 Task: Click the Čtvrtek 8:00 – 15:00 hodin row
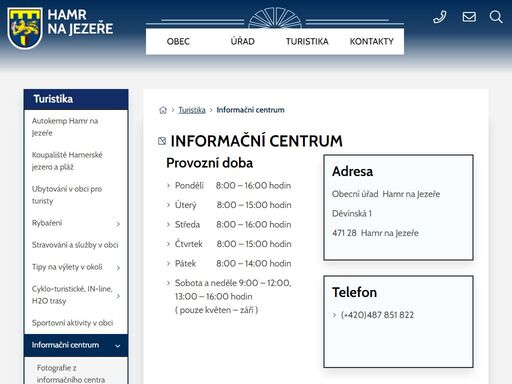tap(233, 244)
